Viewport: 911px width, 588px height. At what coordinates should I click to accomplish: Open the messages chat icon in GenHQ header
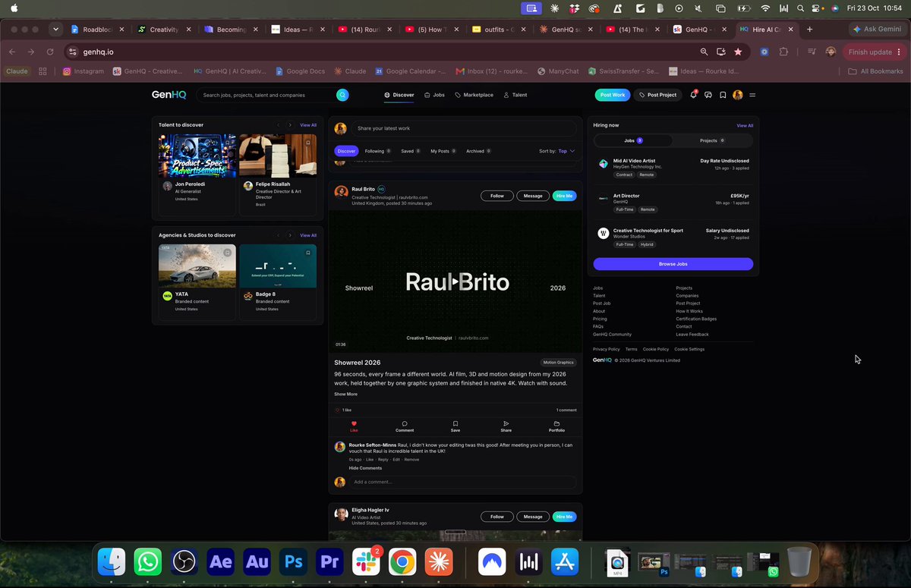708,95
